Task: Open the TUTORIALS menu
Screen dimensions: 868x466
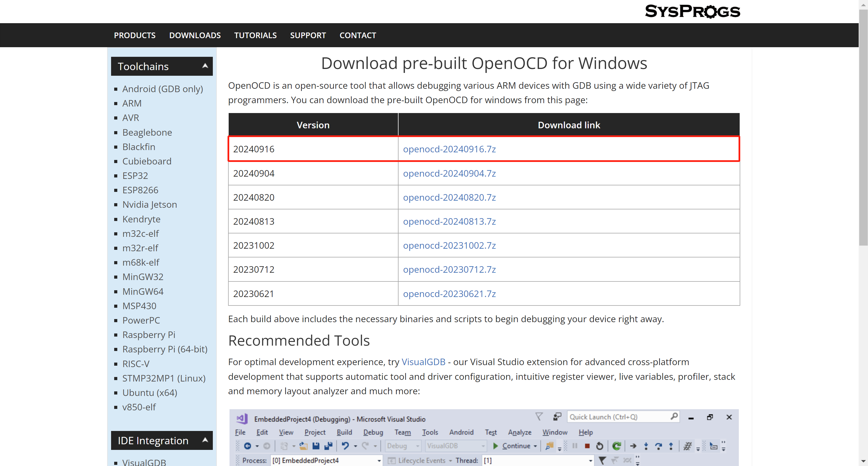Action: [x=255, y=35]
